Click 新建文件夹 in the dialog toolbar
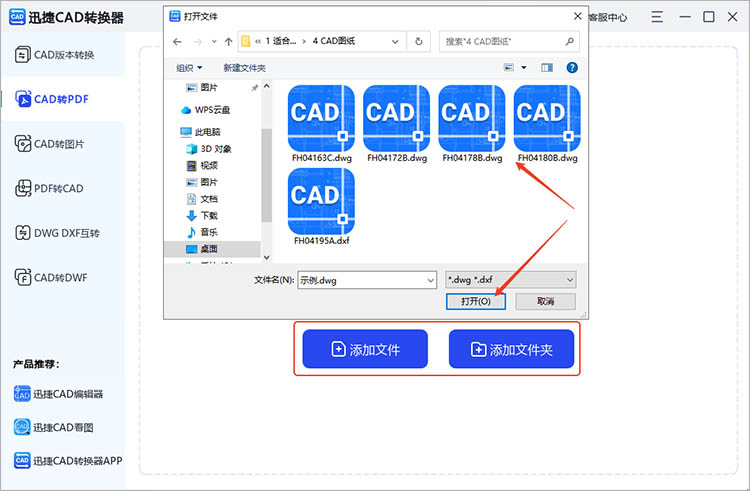750x491 pixels. [x=244, y=68]
